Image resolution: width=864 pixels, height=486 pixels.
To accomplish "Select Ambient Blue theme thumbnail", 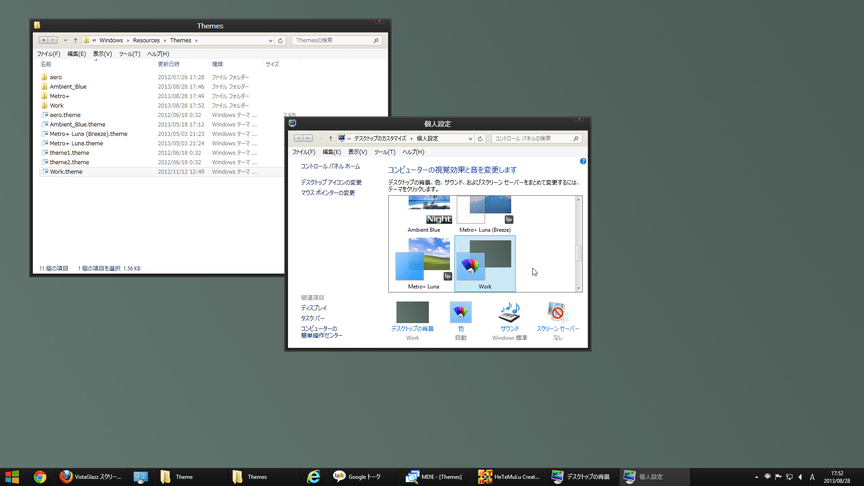I will point(424,214).
